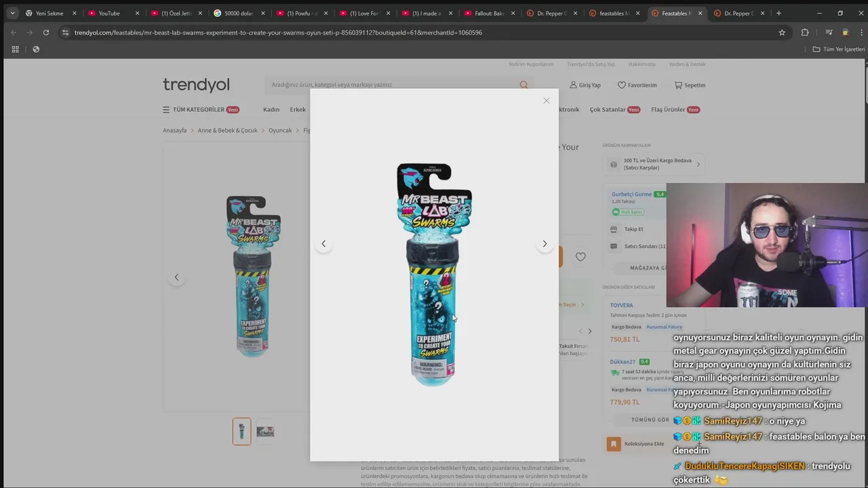The image size is (868, 488).
Task: Select Erkek category menu
Action: (298, 110)
